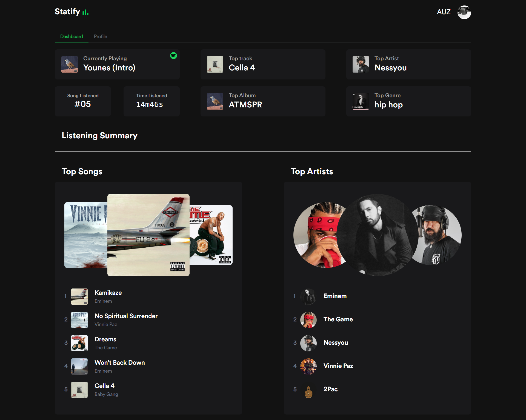Open the large Vinnie Paz album cover
Screen dimensions: 526x420
86,235
